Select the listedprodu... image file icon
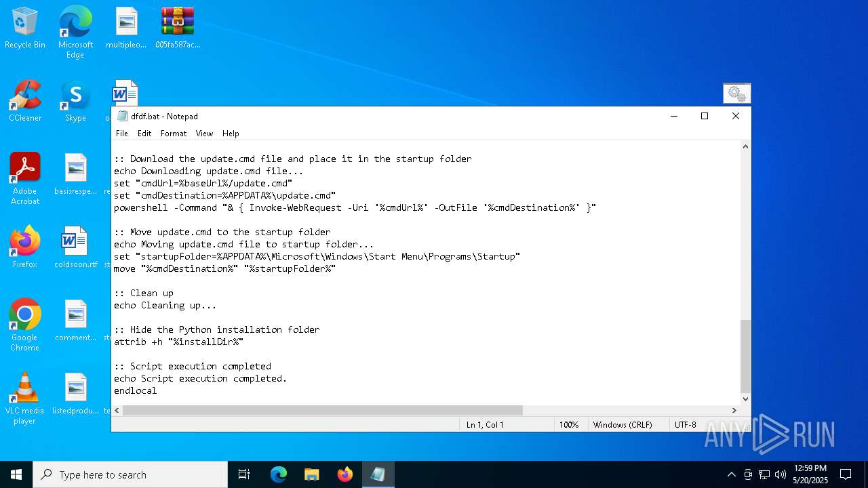 (x=75, y=394)
